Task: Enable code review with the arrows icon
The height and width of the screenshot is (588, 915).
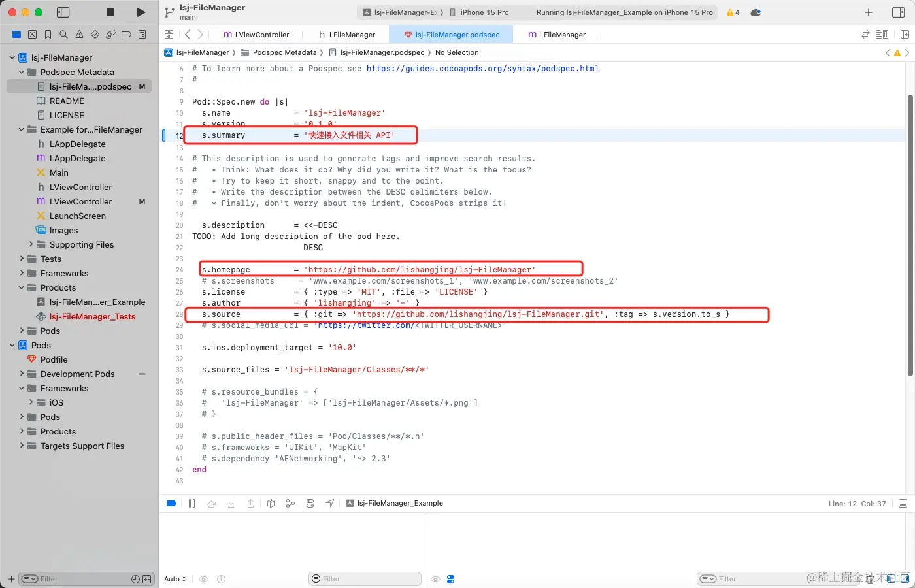Action: coord(865,34)
